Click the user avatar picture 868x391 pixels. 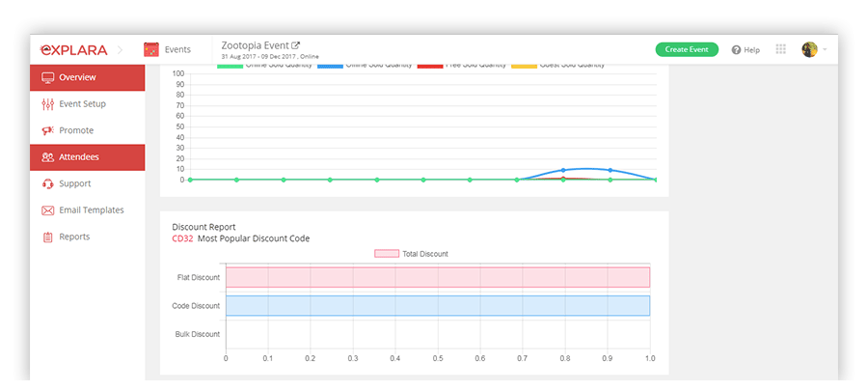(809, 49)
